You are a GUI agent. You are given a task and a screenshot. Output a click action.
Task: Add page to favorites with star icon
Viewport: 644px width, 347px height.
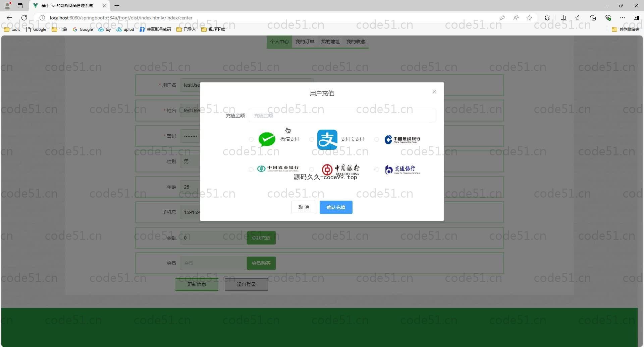coord(529,18)
